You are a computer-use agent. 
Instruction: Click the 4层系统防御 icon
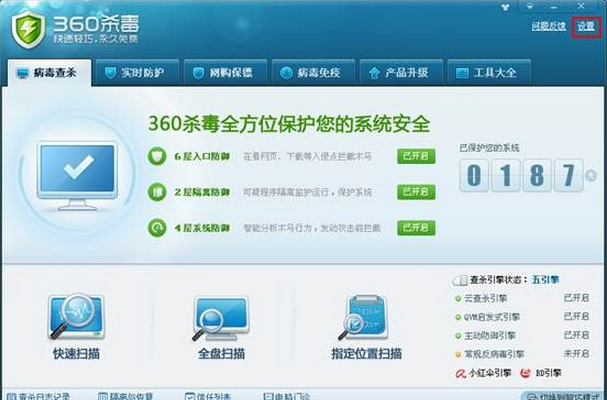pyautogui.click(x=157, y=228)
